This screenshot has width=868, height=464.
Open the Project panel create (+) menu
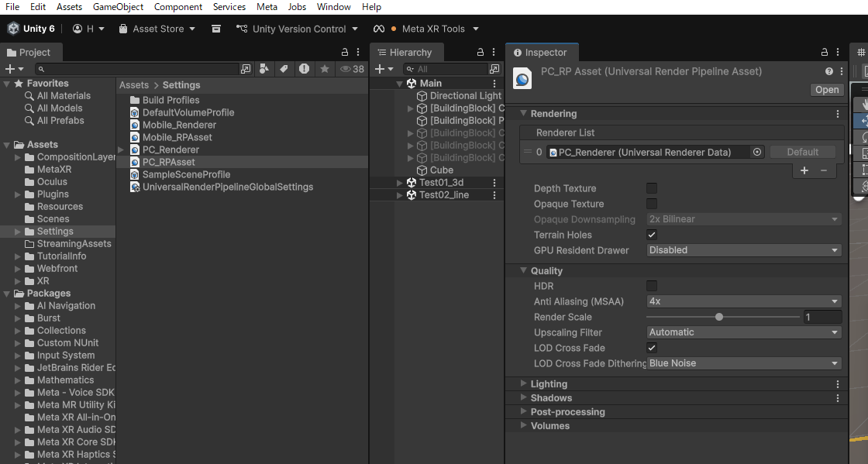pyautogui.click(x=14, y=69)
